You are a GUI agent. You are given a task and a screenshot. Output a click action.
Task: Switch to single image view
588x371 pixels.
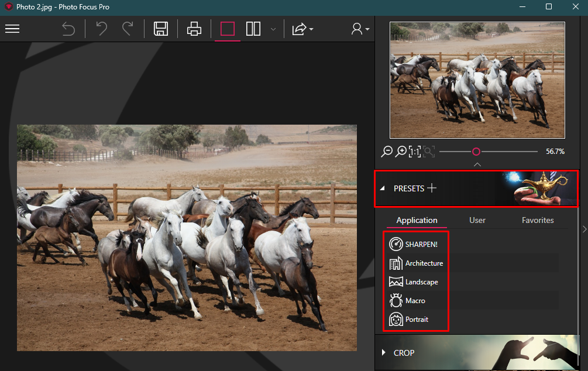tap(227, 29)
